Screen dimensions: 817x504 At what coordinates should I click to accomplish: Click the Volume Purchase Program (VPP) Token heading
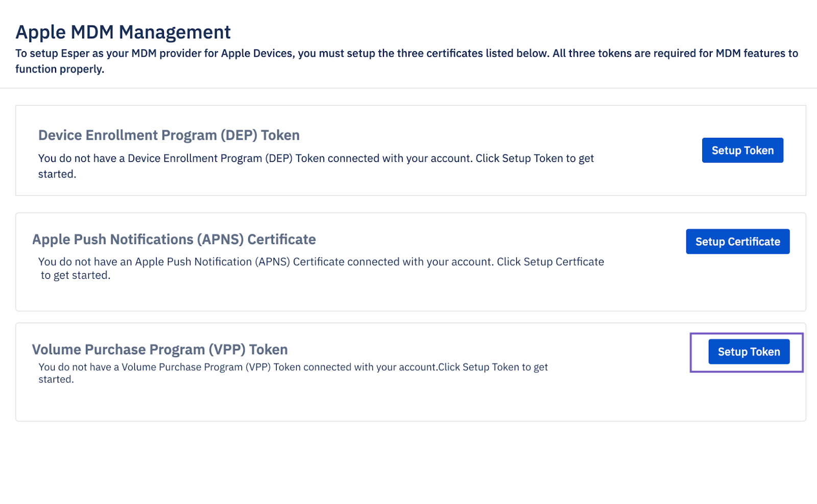[160, 349]
